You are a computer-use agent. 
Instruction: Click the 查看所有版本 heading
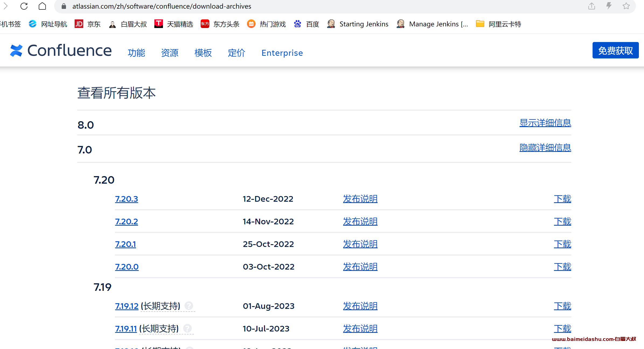click(x=116, y=93)
